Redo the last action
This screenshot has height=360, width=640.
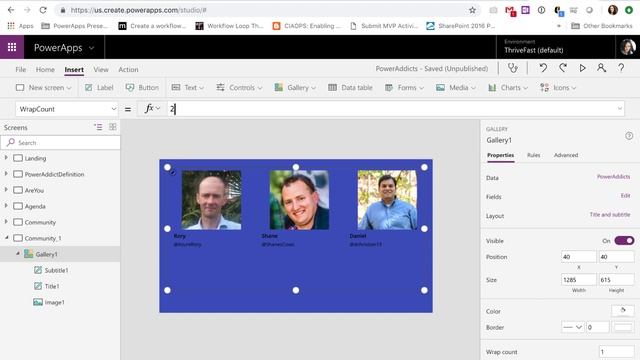point(563,68)
